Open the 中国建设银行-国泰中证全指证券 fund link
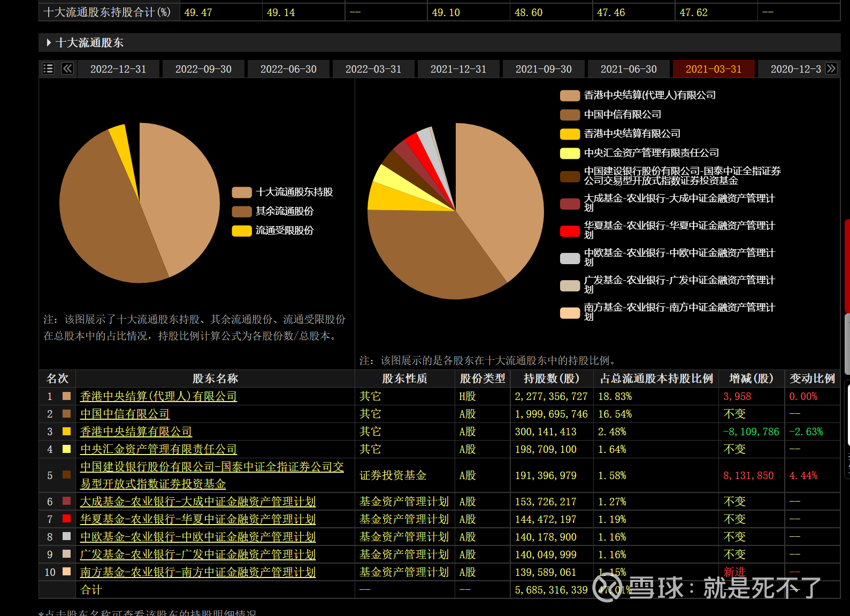Viewport: 850px width, 616px height. (x=212, y=475)
